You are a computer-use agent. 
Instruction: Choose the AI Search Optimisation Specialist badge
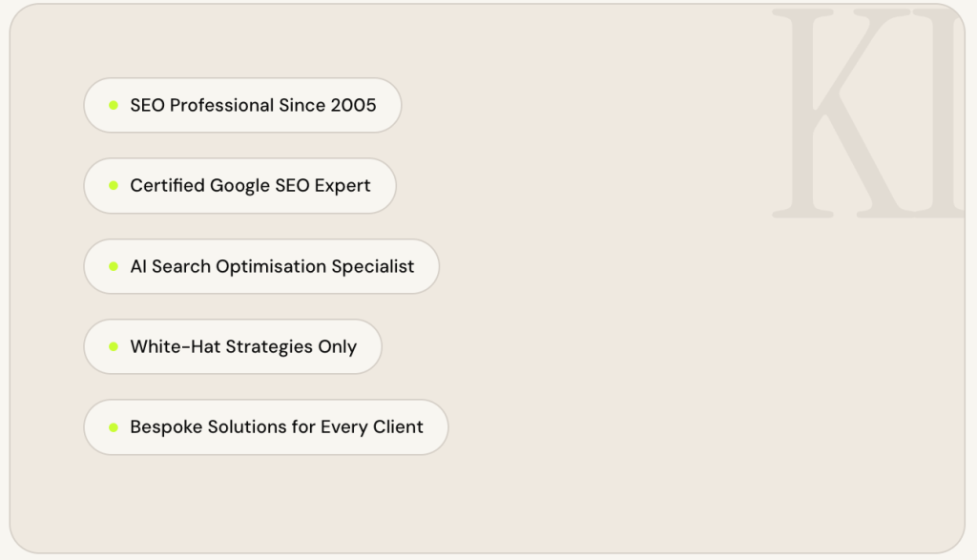coord(261,266)
